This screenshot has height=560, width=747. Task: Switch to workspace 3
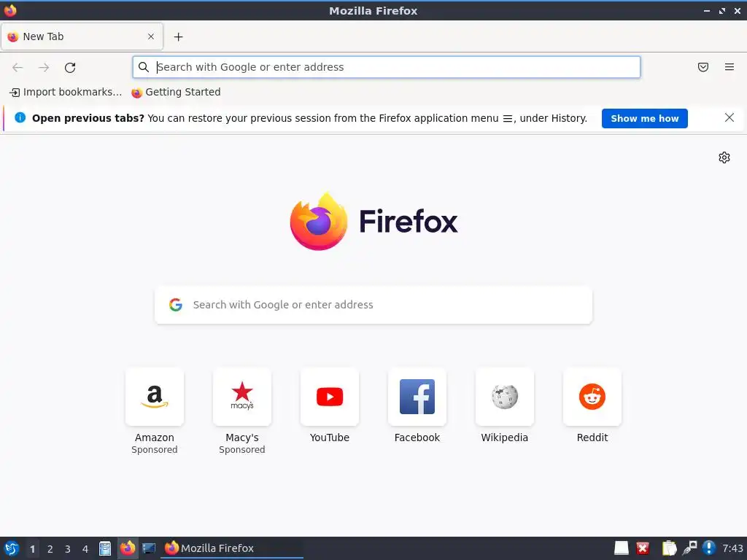click(x=68, y=549)
